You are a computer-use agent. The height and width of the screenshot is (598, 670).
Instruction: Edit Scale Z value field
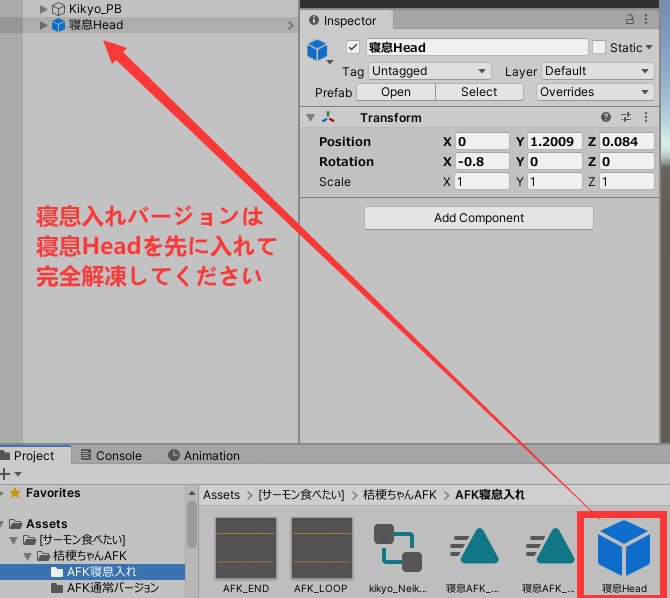(627, 182)
